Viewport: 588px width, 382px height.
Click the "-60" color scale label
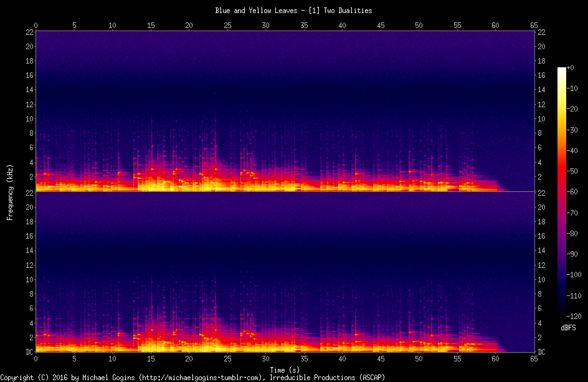572,192
